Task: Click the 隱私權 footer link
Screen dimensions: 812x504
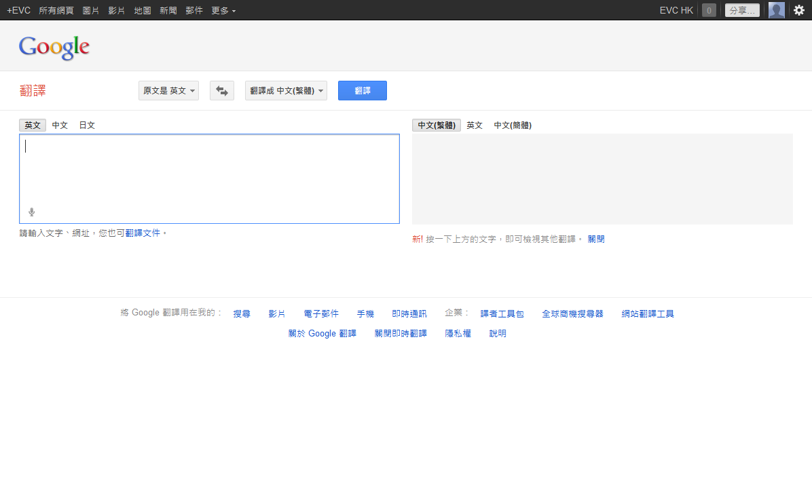Action: tap(458, 334)
